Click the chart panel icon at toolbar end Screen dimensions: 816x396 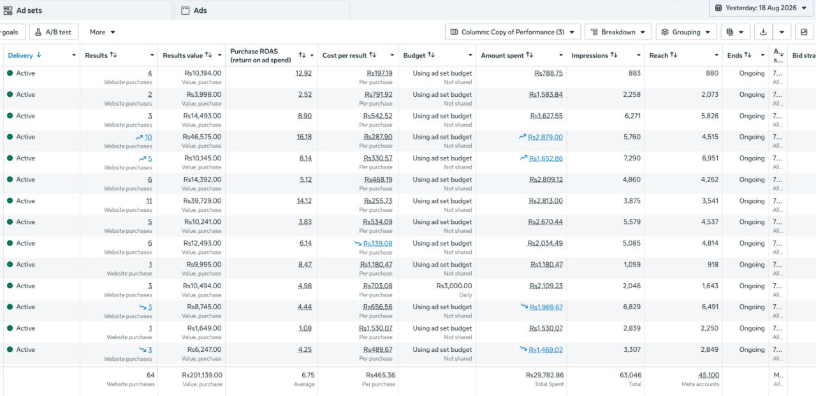tap(805, 32)
